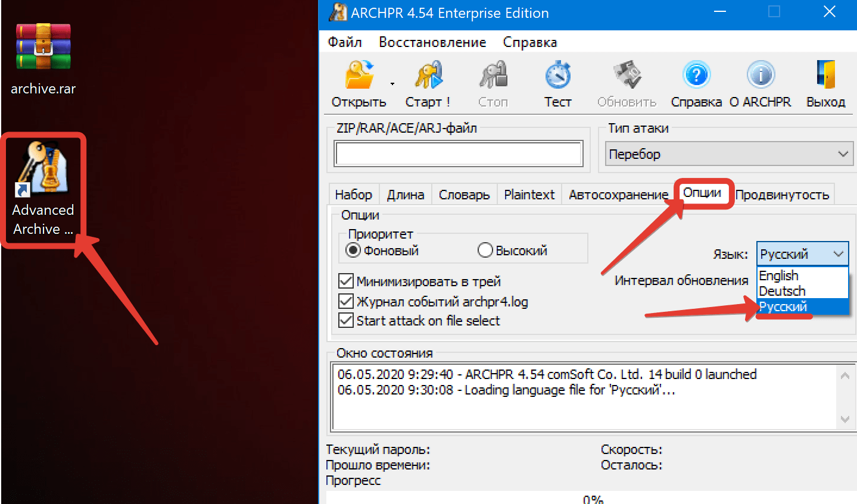Open Справка help toolbar icon
The image size is (857, 504).
[x=696, y=84]
